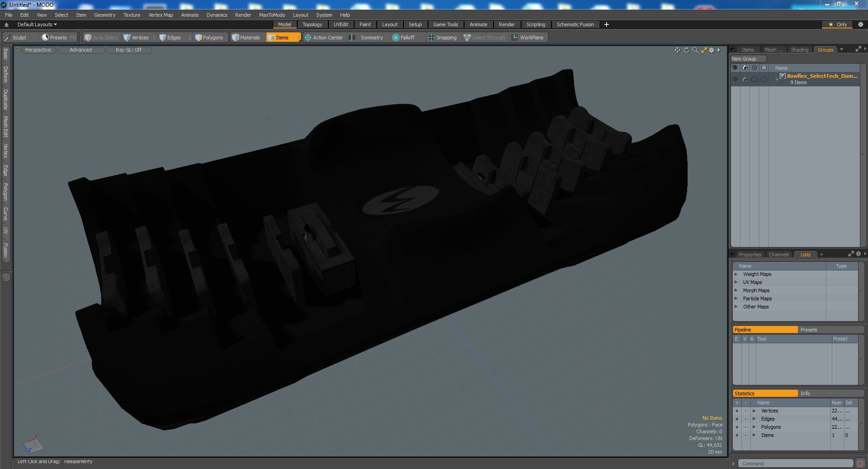Click the record button beside Command field
The width and height of the screenshot is (868, 469).
860,464
